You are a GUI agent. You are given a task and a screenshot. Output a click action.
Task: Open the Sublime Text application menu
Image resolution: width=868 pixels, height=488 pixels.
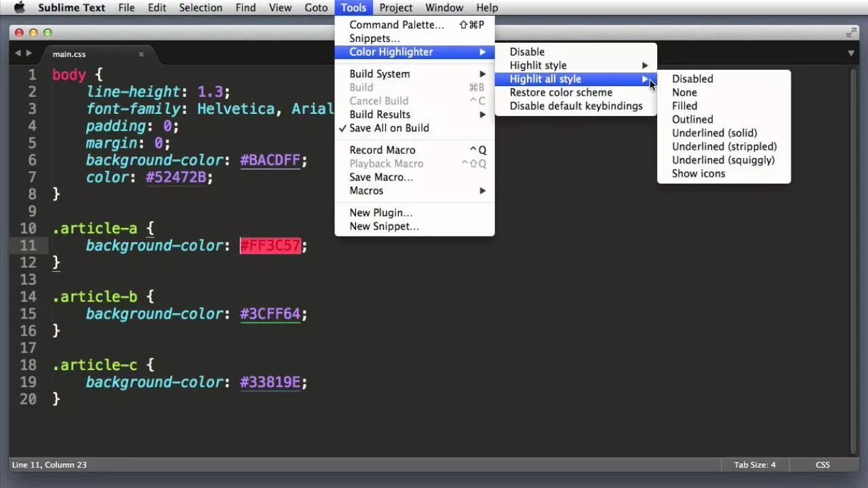(71, 7)
